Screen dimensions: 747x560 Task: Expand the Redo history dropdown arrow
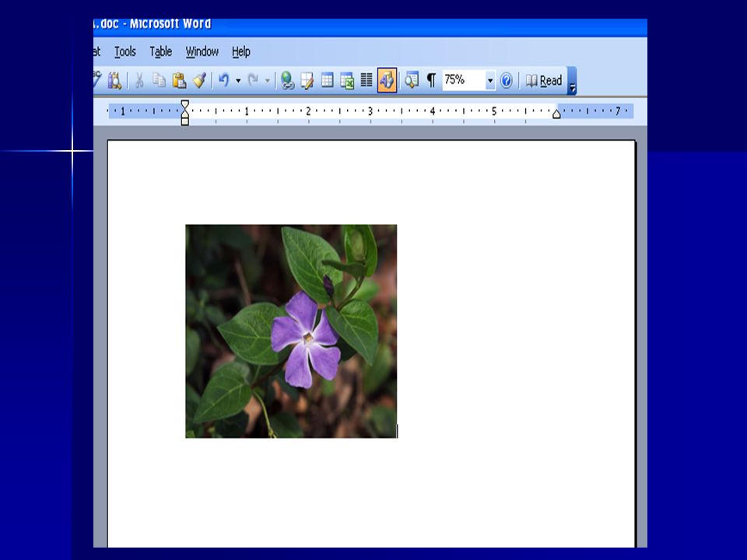point(268,81)
